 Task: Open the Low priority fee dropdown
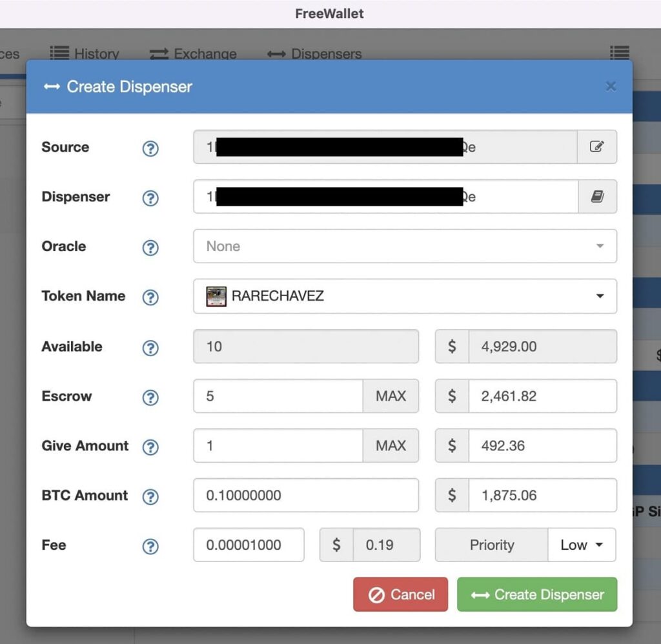click(x=581, y=545)
